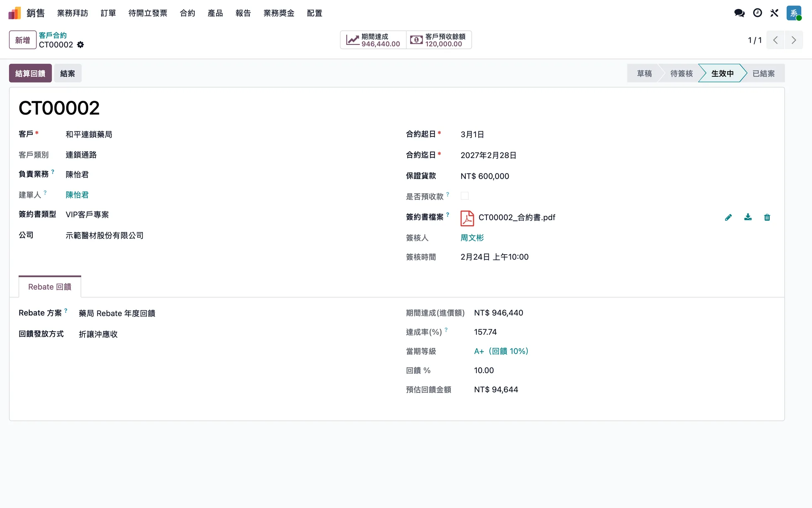Open the 配置 menu
The height and width of the screenshot is (508, 812).
pos(314,13)
